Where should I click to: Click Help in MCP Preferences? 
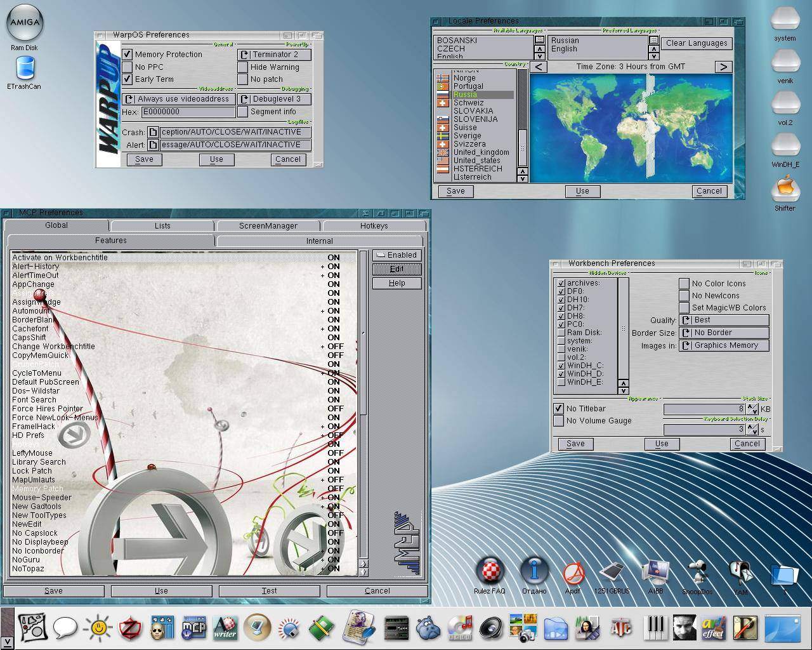(x=397, y=283)
